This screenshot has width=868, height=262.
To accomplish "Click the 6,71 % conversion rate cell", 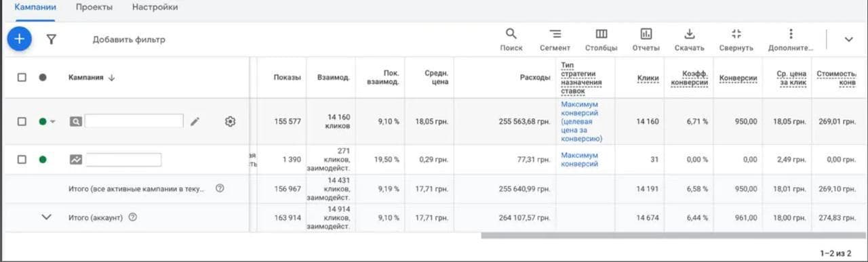I will click(696, 122).
